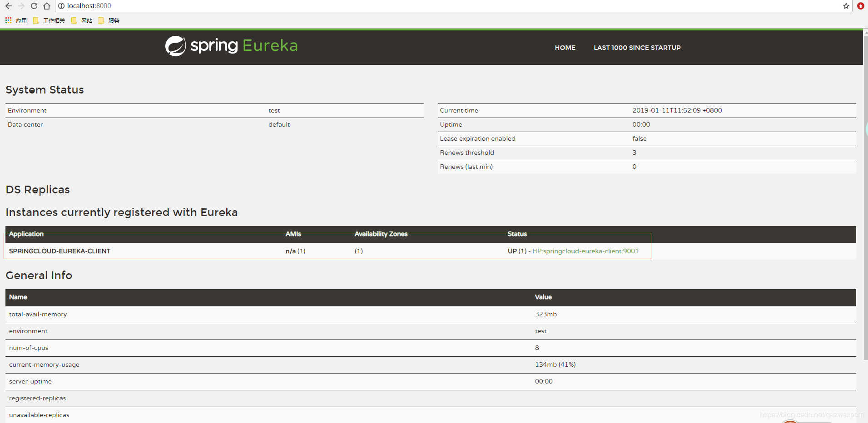868x423 pixels.
Task: Click the Spring leaf logo icon
Action: (x=175, y=46)
